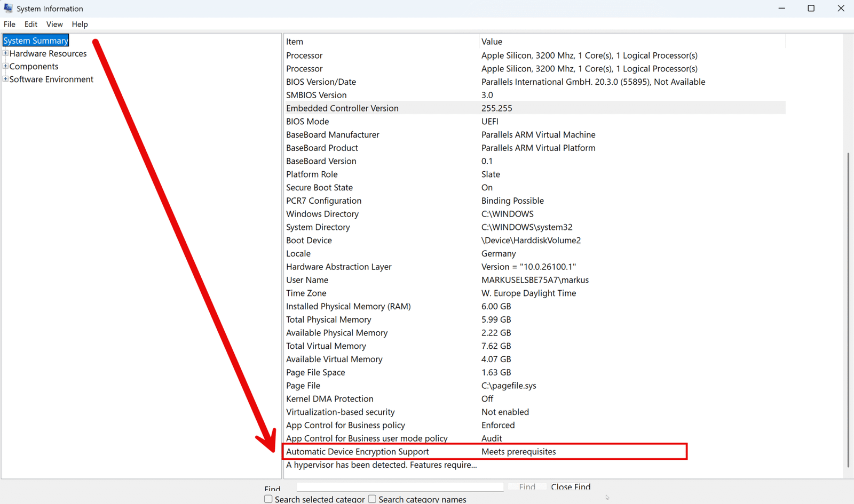854x504 pixels.
Task: Open the Help menu
Action: 80,24
